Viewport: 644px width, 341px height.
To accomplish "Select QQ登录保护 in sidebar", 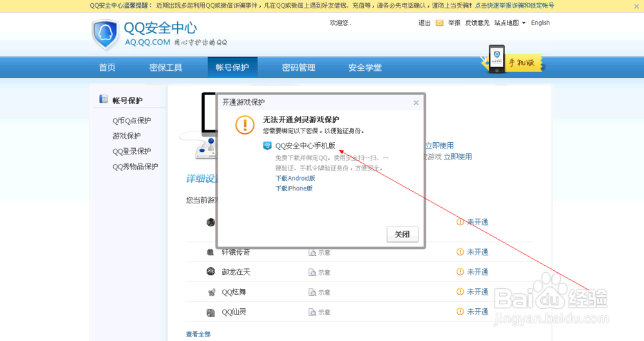I will tap(132, 151).
